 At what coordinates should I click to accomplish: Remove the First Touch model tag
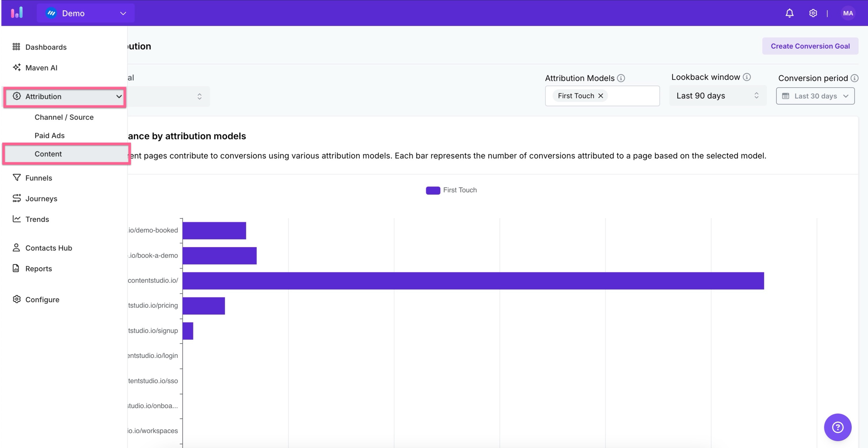coord(601,96)
